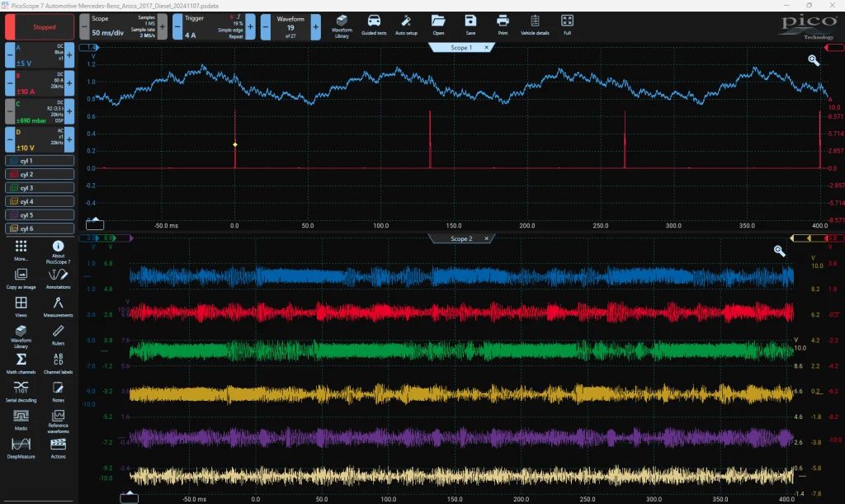Select the Rulers tool
The image size is (845, 504).
[59, 334]
